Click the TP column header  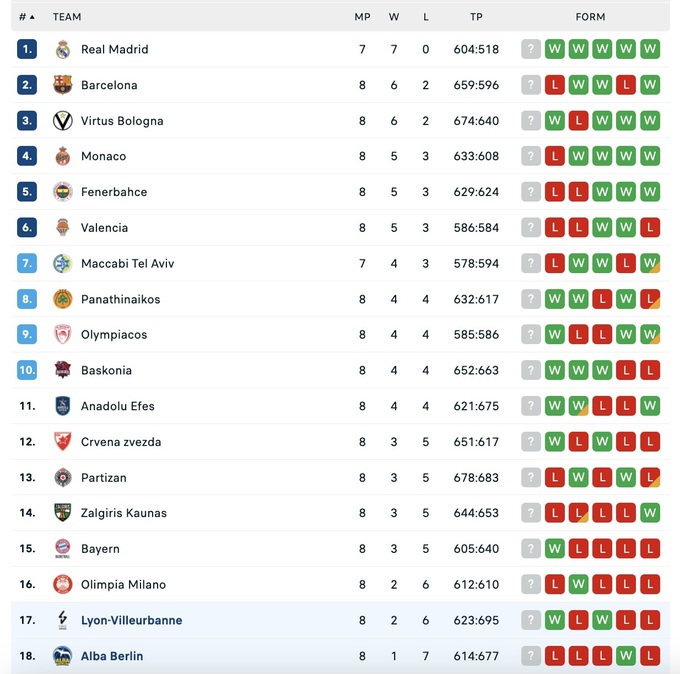click(476, 17)
